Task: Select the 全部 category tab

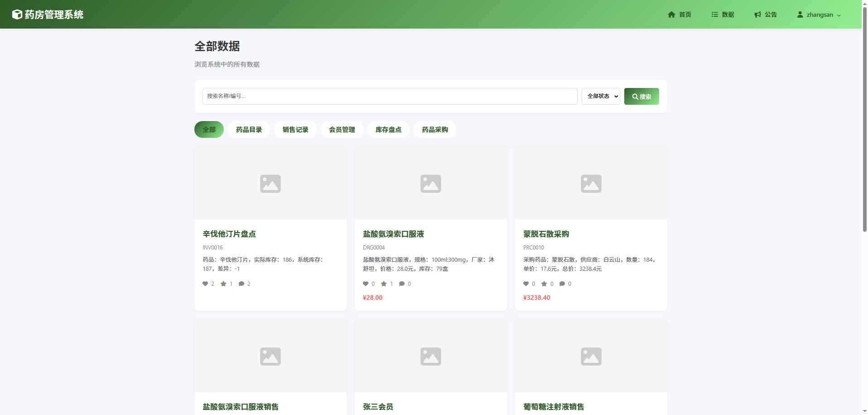Action: (x=209, y=130)
